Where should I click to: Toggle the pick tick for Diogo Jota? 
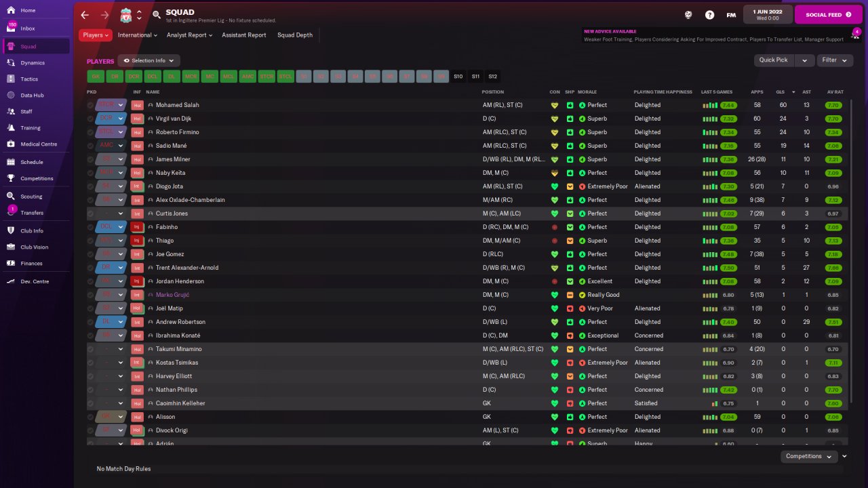pyautogui.click(x=91, y=186)
